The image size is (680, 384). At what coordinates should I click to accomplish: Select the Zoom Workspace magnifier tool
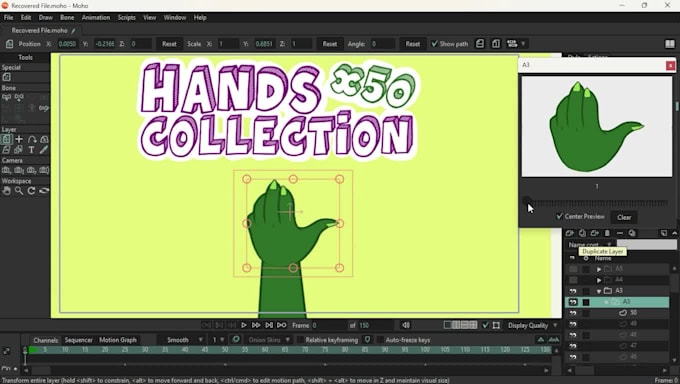[19, 190]
